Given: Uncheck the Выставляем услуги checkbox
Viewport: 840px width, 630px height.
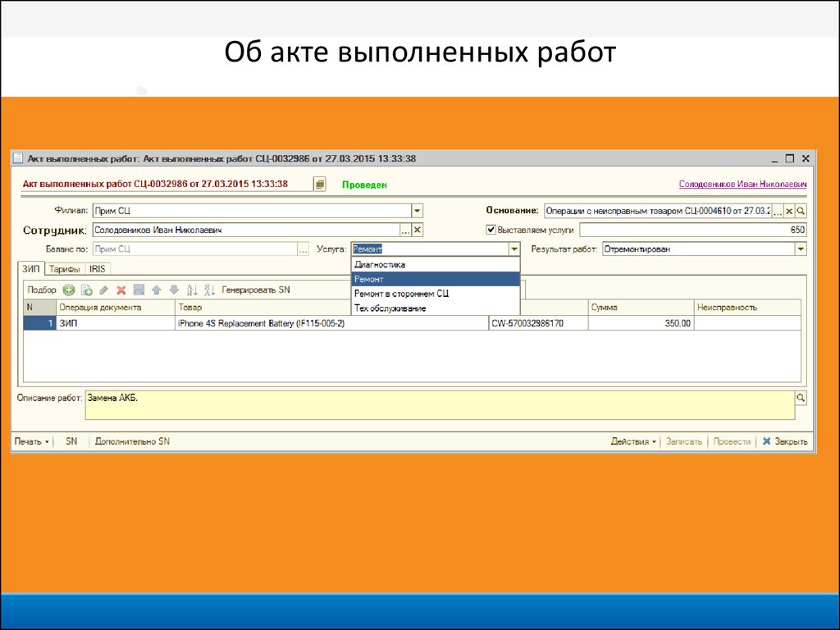Looking at the screenshot, I should [x=491, y=230].
